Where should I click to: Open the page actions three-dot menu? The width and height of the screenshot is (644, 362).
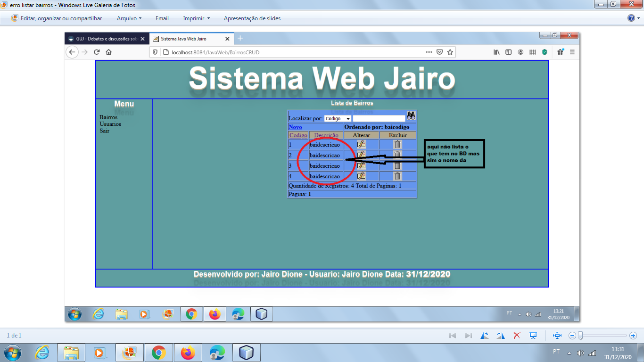click(429, 52)
